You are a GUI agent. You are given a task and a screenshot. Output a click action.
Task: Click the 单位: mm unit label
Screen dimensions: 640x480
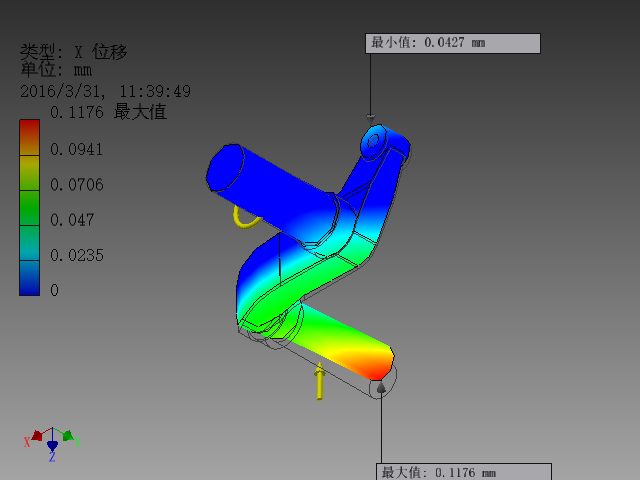56,70
